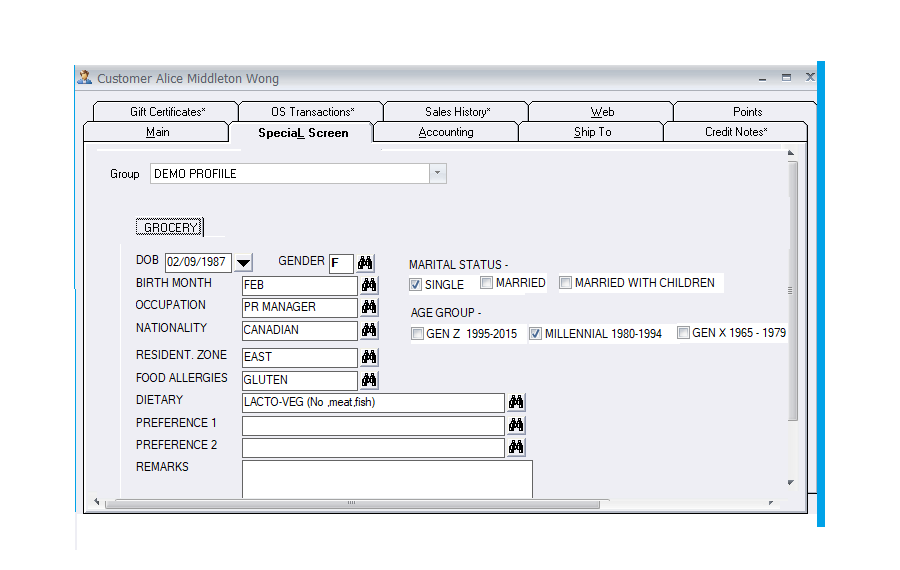Click the empty PREFERENCE 2 field

coord(373,447)
